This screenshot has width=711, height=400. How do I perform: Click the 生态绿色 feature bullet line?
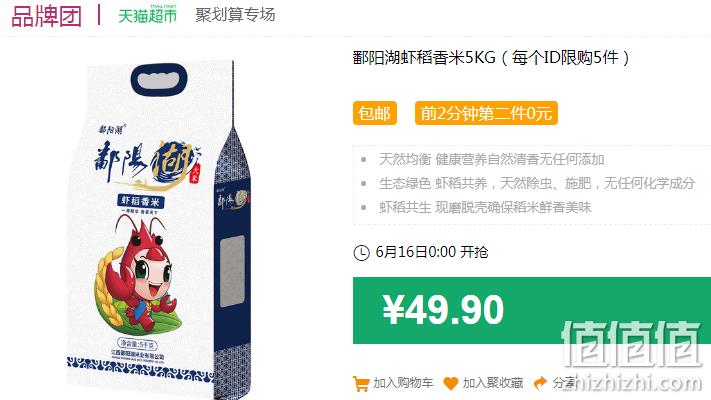tap(537, 183)
